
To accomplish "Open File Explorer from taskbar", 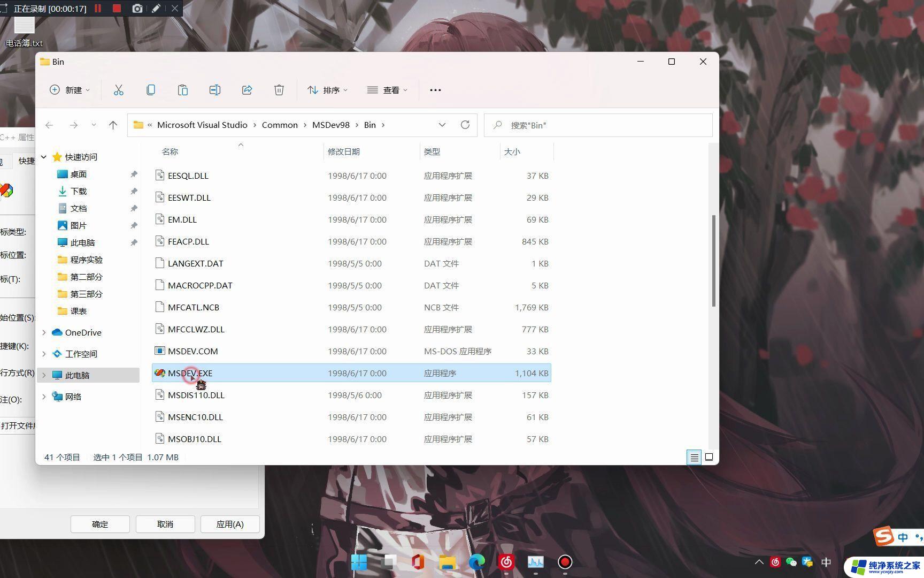I will pyautogui.click(x=448, y=562).
